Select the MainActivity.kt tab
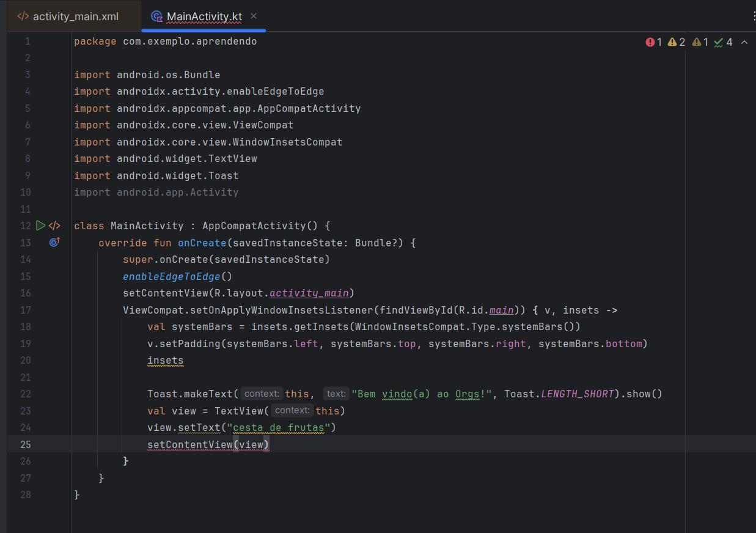The width and height of the screenshot is (756, 533). [x=204, y=17]
